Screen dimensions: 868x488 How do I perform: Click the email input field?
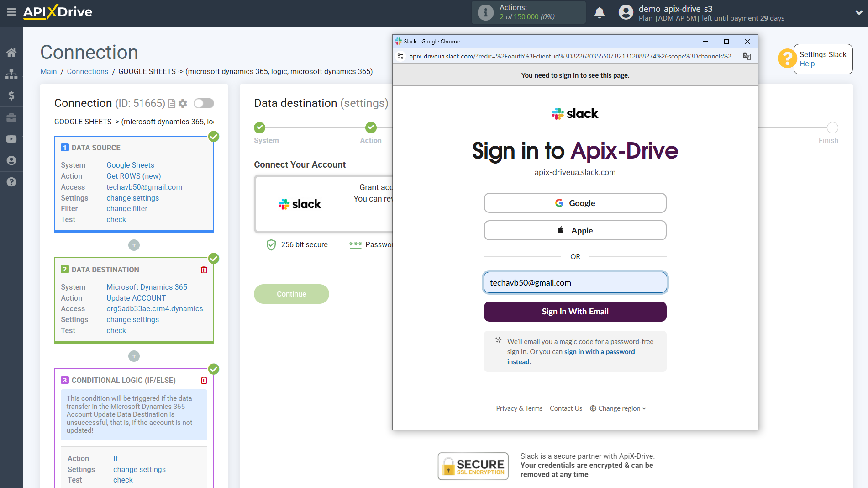tap(575, 282)
